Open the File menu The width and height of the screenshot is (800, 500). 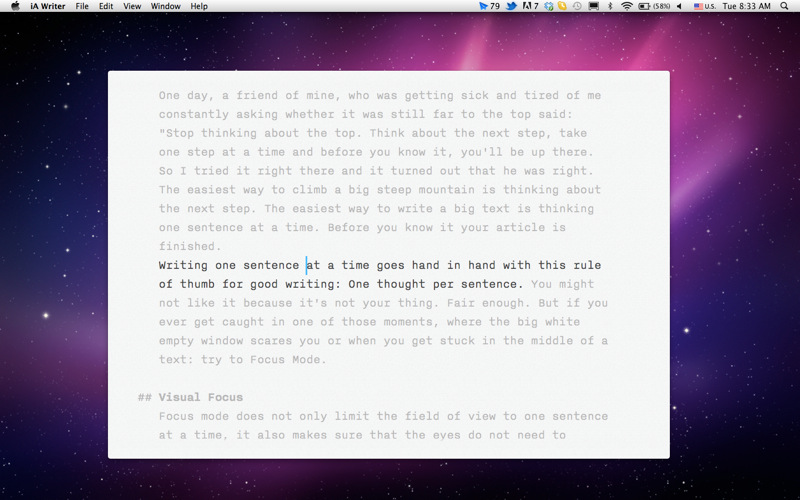pyautogui.click(x=82, y=6)
